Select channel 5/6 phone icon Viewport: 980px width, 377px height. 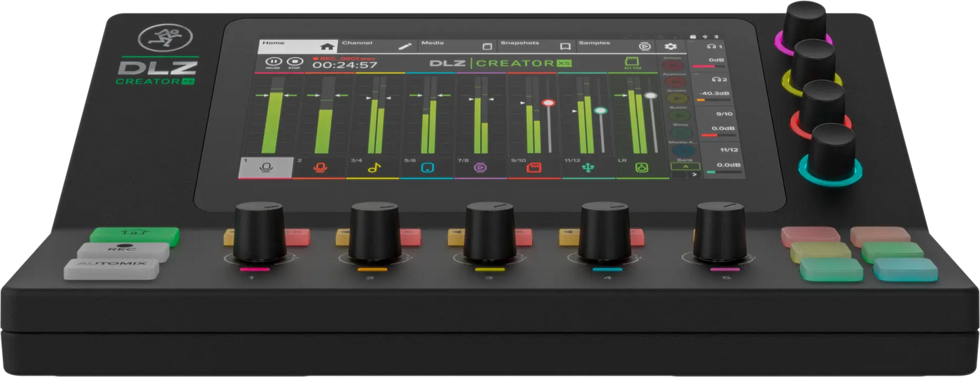click(x=427, y=167)
